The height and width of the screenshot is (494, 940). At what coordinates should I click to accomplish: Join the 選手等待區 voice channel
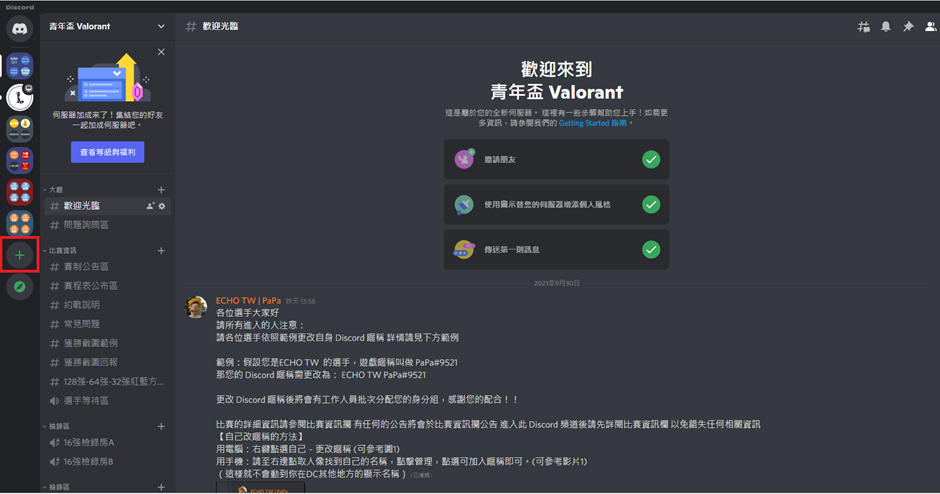point(108,401)
